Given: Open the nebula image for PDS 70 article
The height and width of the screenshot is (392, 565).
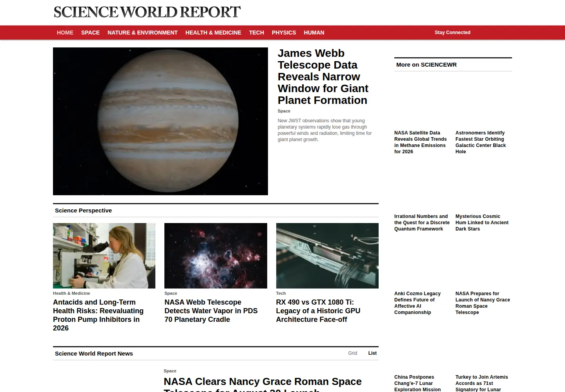Looking at the screenshot, I should coord(216,256).
